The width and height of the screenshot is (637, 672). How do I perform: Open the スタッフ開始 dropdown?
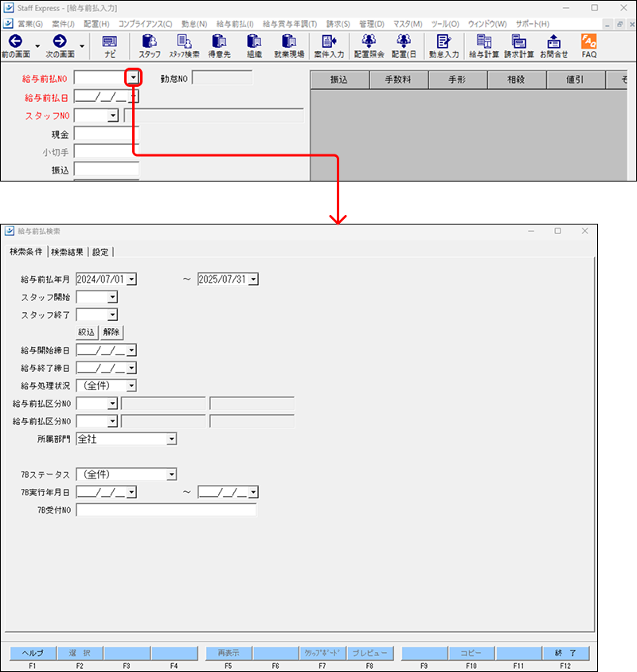pos(112,297)
